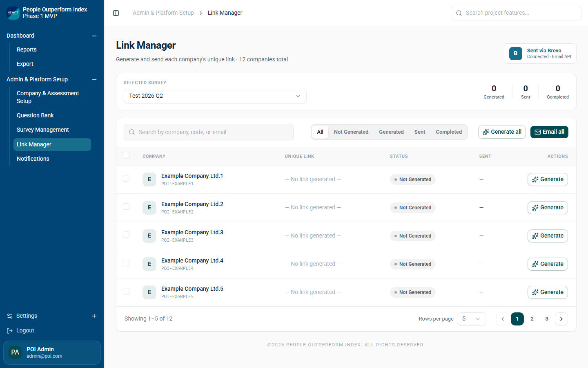
Task: Click the POI-EXAMPLE3 company code
Action: 177,240
